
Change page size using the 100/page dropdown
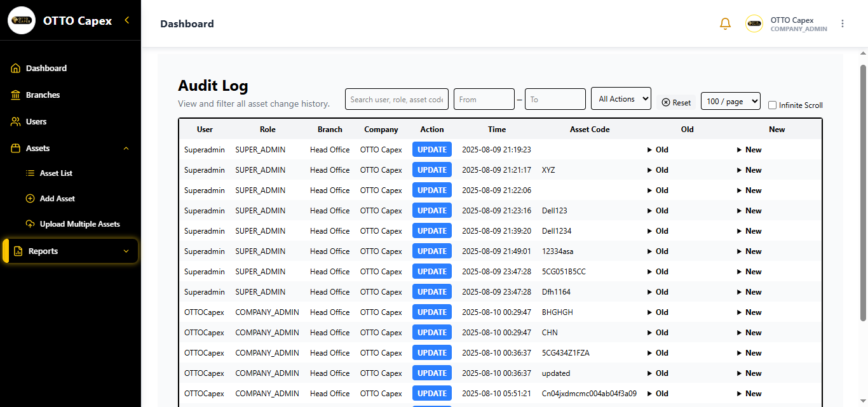[730, 100]
